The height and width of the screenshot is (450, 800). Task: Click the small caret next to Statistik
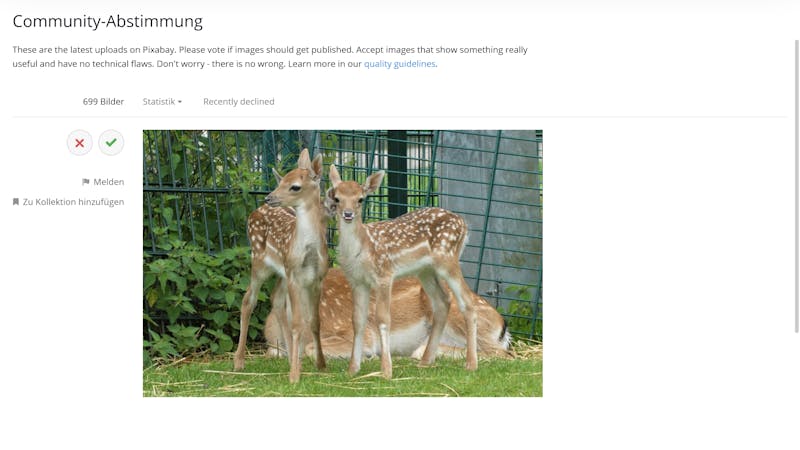coord(180,102)
